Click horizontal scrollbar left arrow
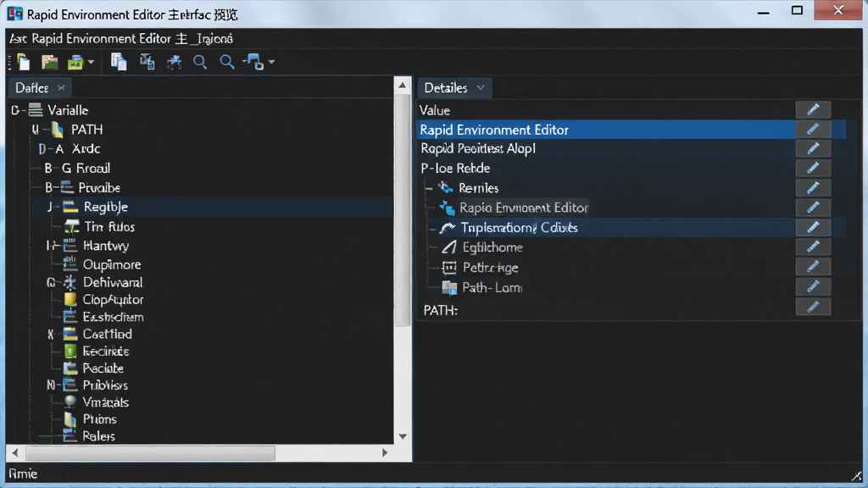 pos(15,452)
